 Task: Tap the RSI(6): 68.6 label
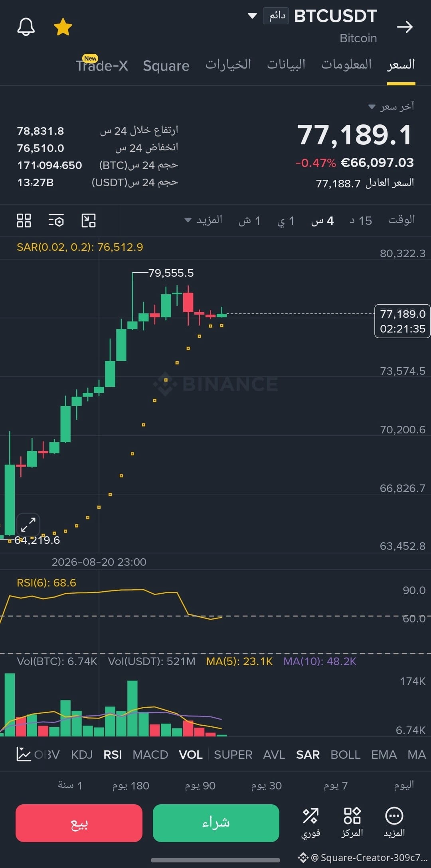pyautogui.click(x=46, y=583)
